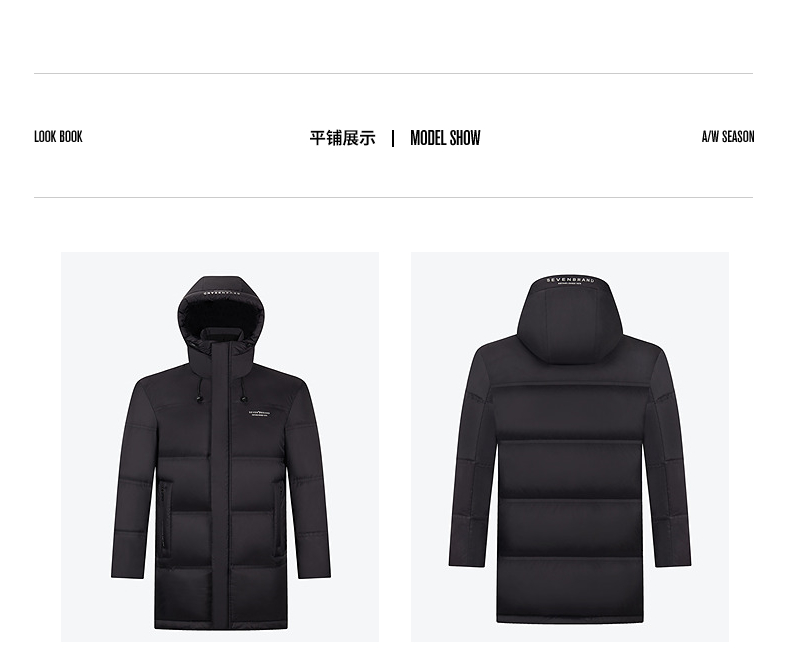Image resolution: width=790 pixels, height=651 pixels.
Task: Open the MODEL SHOW heading
Action: 445,138
